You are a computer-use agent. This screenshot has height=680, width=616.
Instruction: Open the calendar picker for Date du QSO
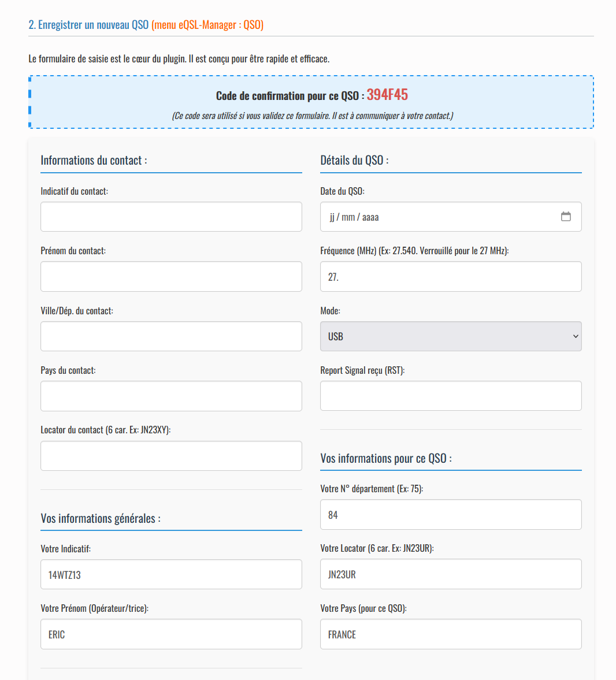tap(566, 217)
